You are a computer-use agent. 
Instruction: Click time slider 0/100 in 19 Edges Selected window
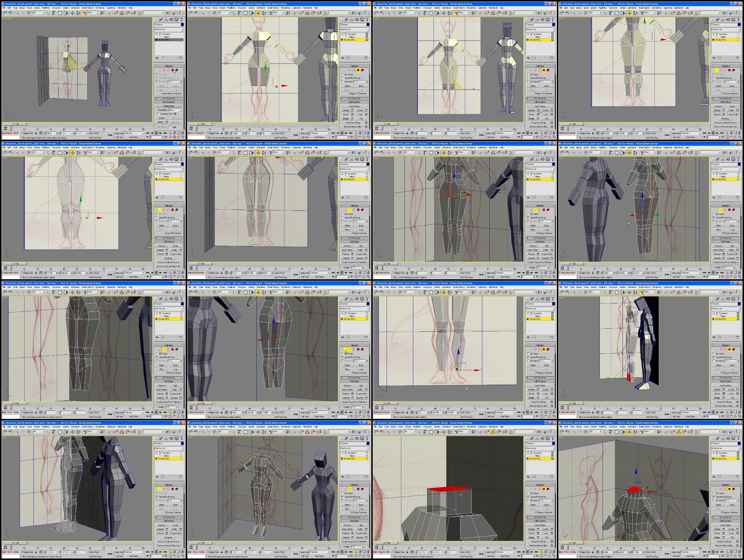point(572,264)
